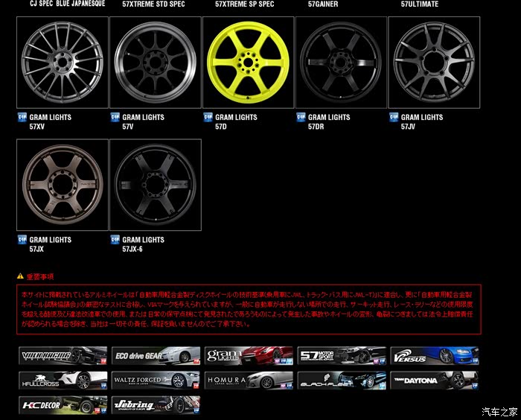This screenshot has height=420, width=521.
Task: Open the Gram Lights 57JV wheel thumbnail
Action: (434, 63)
